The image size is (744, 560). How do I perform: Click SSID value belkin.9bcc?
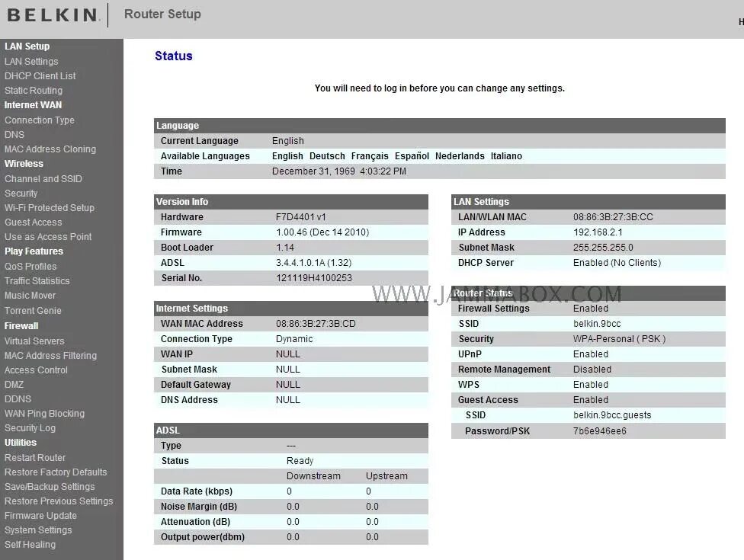click(x=597, y=324)
